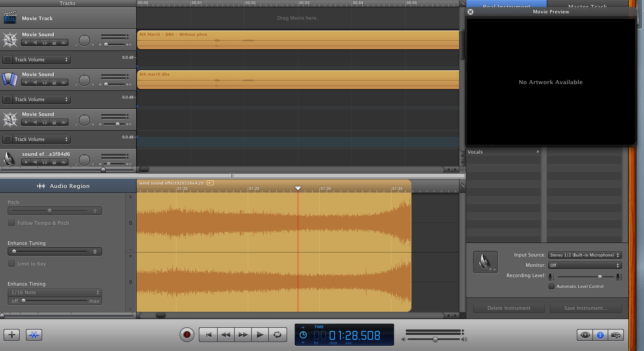Enable recording on top Movie Sound track
The height and width of the screenshot is (351, 644).
point(26,43)
